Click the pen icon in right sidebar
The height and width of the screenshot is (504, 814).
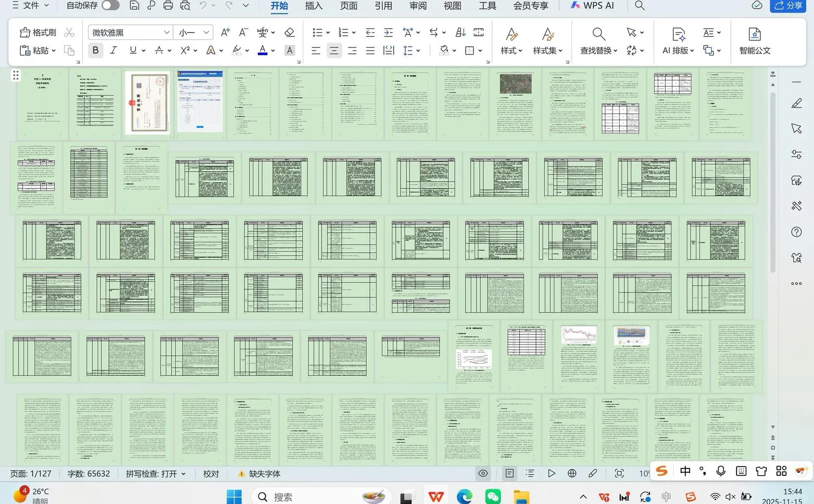[797, 103]
